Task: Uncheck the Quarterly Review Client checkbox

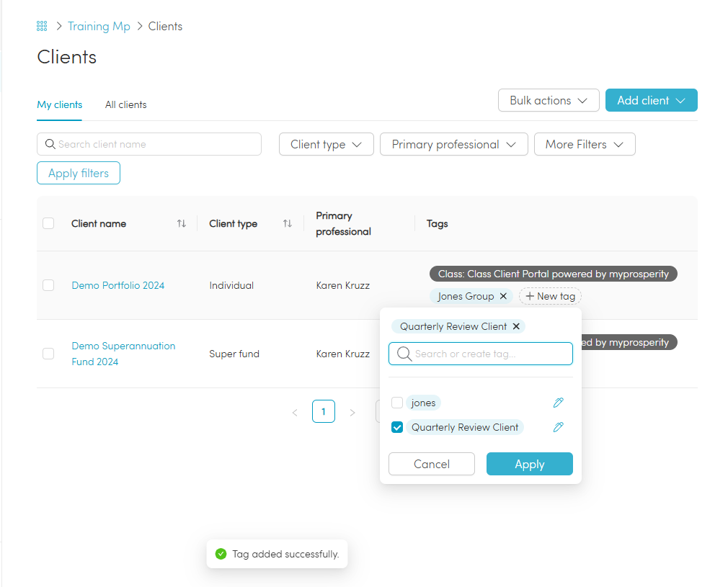Action: [x=397, y=427]
